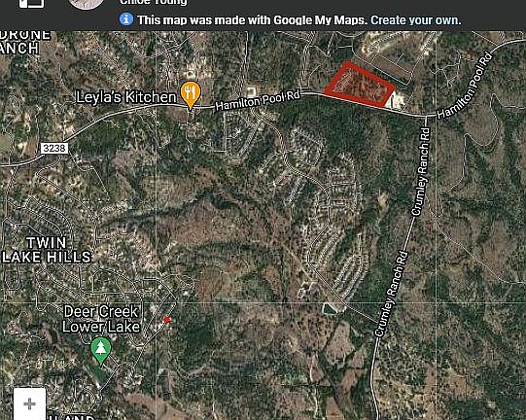Click the Deer Creek Lower Lake label

(101, 319)
